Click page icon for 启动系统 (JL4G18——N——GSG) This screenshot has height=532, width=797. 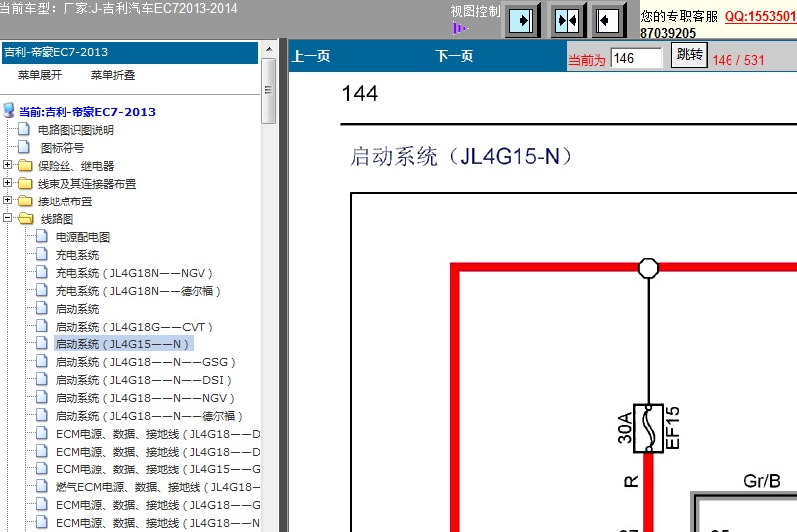42,361
